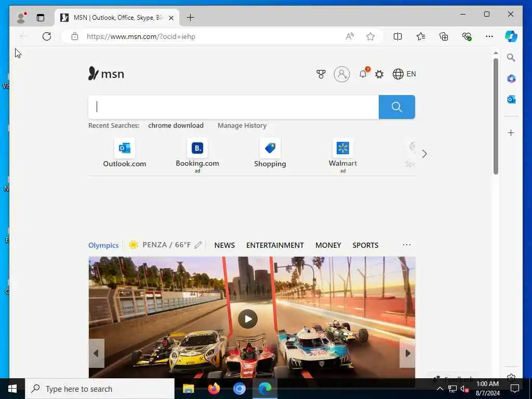Screen dimensions: 532x399
Task: Open File Explorer from taskbar
Action: pyautogui.click(x=188, y=389)
